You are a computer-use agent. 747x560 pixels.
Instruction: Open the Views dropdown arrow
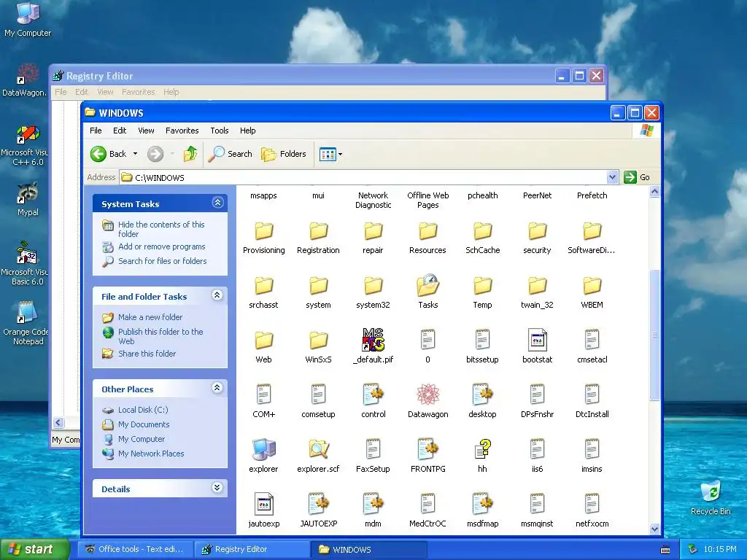(340, 155)
